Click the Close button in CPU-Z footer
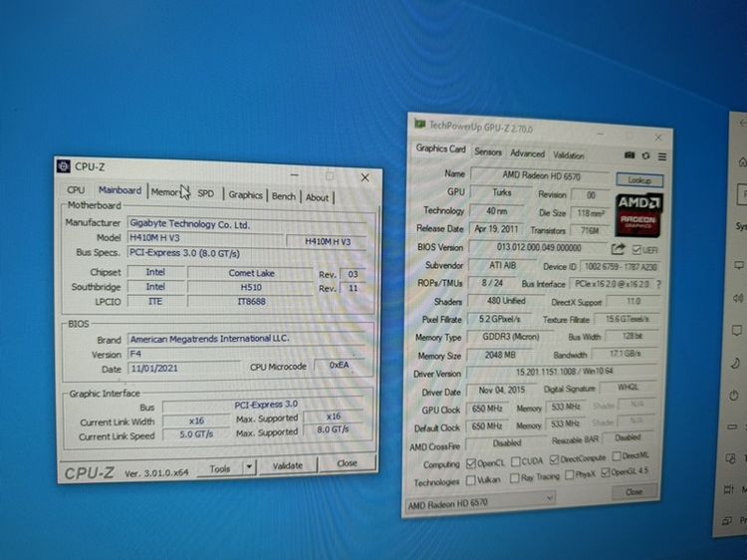This screenshot has width=747, height=560. click(347, 463)
